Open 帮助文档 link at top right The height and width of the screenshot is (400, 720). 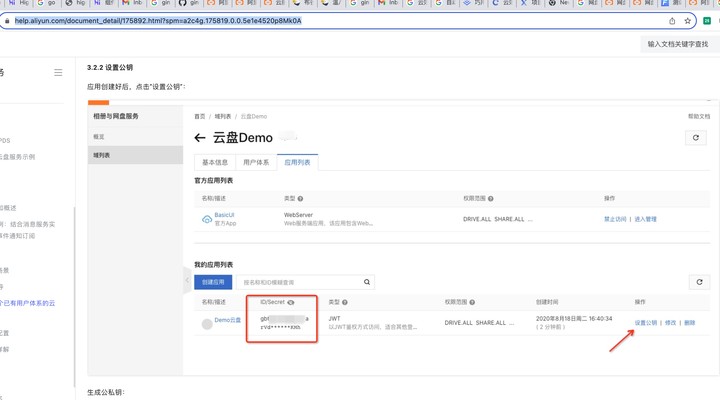tap(698, 116)
